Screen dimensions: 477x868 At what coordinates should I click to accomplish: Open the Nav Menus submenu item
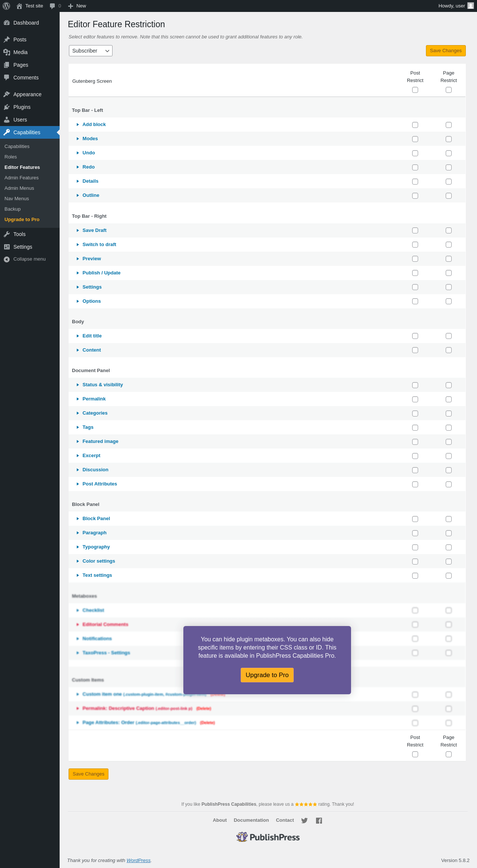pyautogui.click(x=17, y=199)
